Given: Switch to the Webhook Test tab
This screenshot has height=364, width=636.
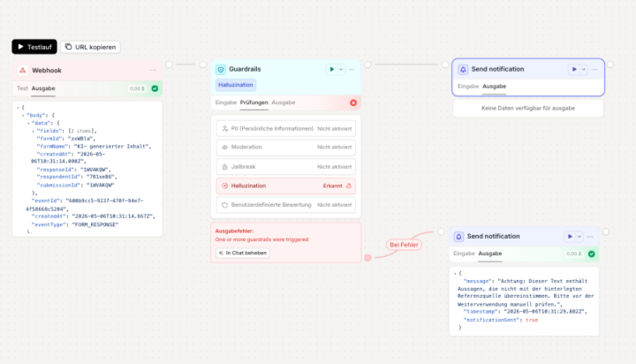Looking at the screenshot, I should [22, 88].
